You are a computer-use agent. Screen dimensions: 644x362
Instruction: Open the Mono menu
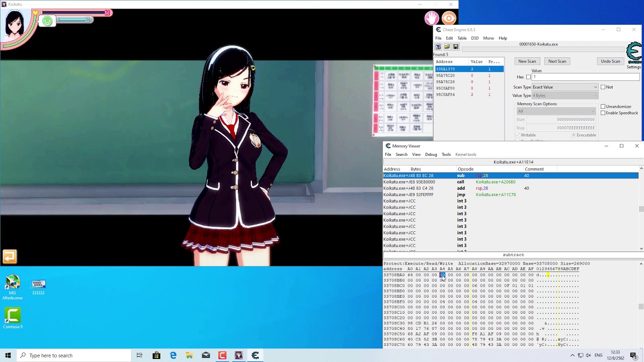tap(489, 38)
